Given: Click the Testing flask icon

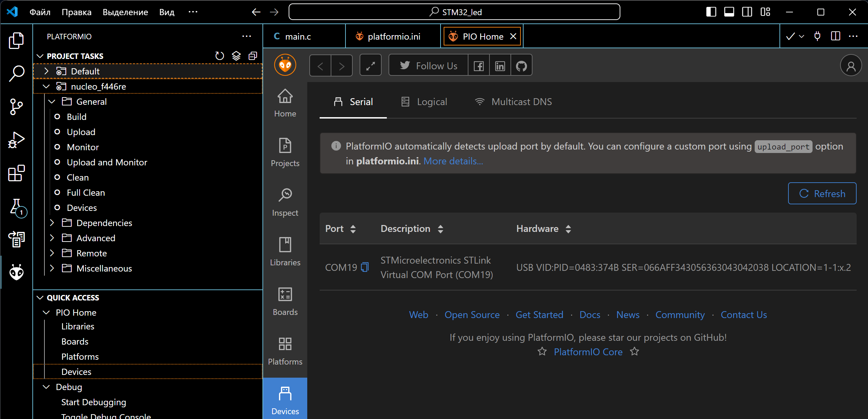Looking at the screenshot, I should pos(16,207).
